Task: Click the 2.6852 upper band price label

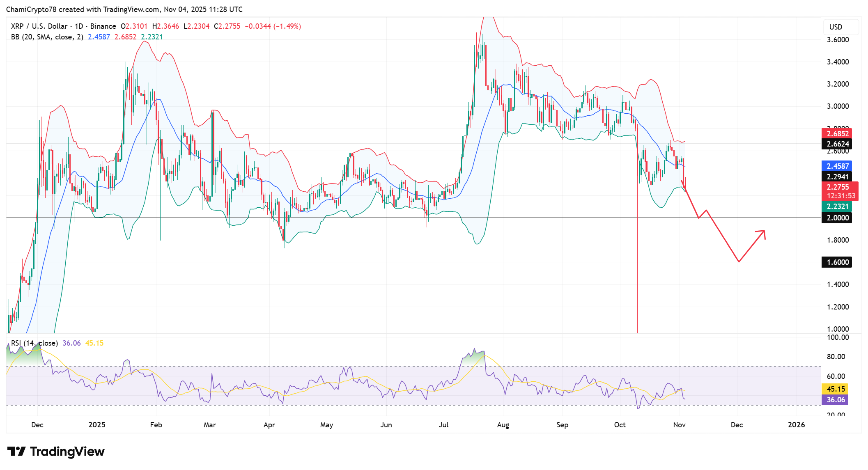Action: [x=838, y=133]
